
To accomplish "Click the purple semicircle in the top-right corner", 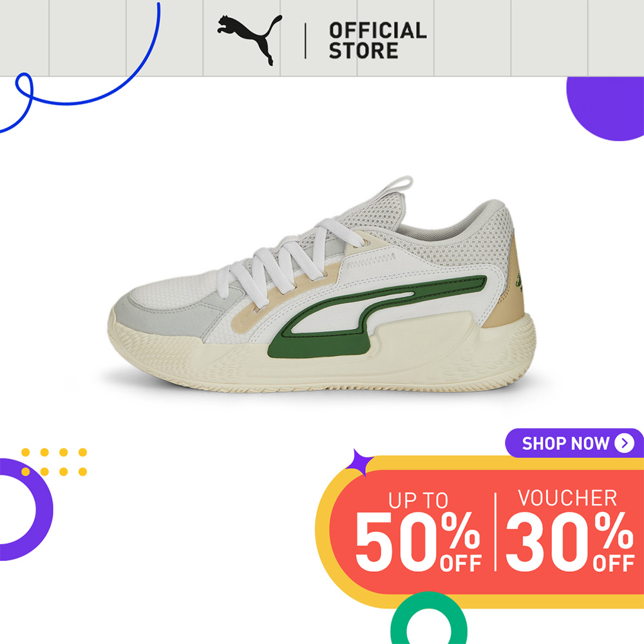I will tap(605, 108).
